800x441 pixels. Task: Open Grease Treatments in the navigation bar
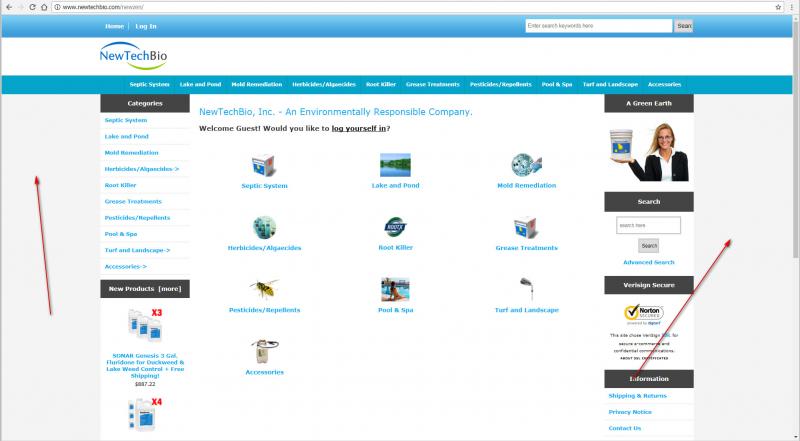click(x=433, y=84)
